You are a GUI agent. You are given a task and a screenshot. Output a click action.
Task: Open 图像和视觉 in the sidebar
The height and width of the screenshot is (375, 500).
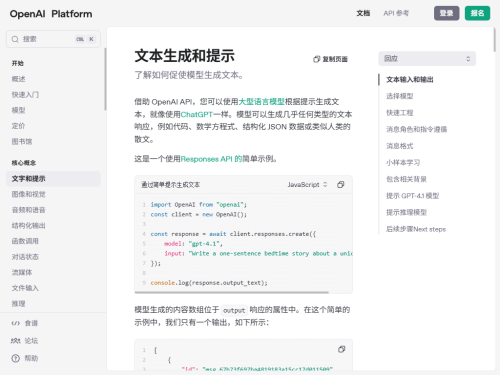click(29, 194)
